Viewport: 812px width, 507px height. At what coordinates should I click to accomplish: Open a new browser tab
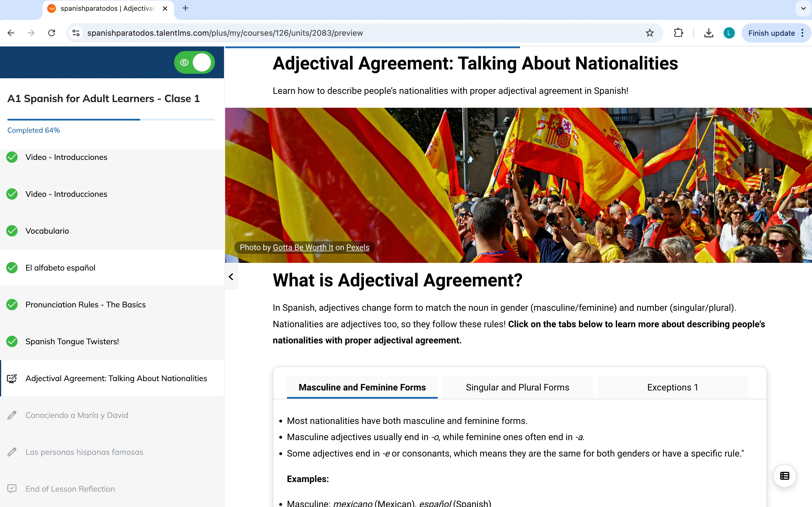[185, 8]
